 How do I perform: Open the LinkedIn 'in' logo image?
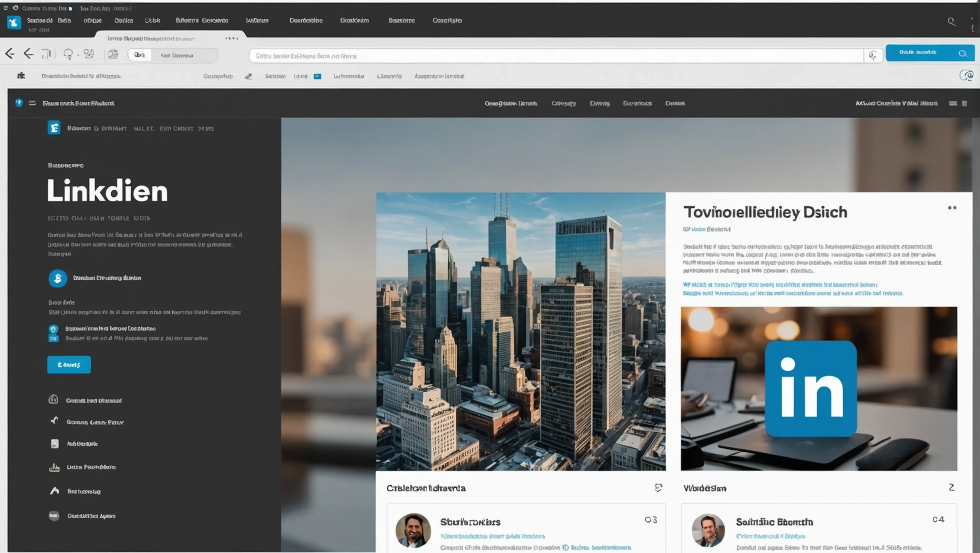tap(819, 389)
